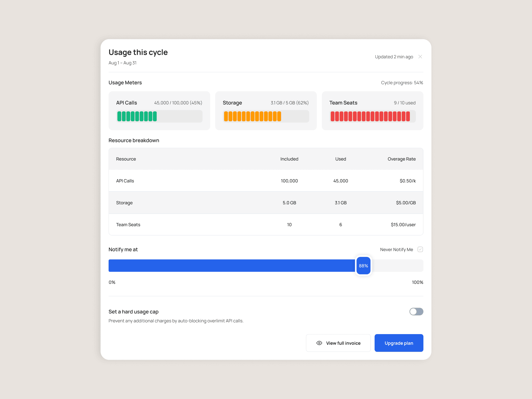The image size is (532, 399).
Task: Click the API Calls green usage meter bar
Action: coord(159,116)
